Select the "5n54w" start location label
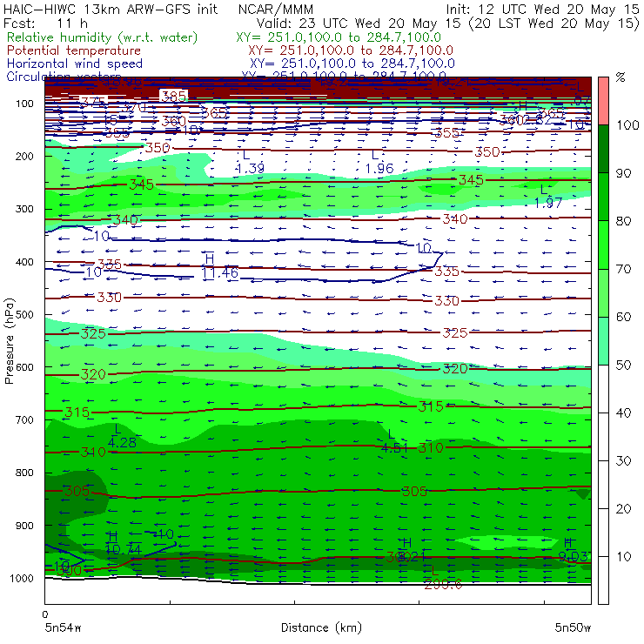 coord(64,627)
